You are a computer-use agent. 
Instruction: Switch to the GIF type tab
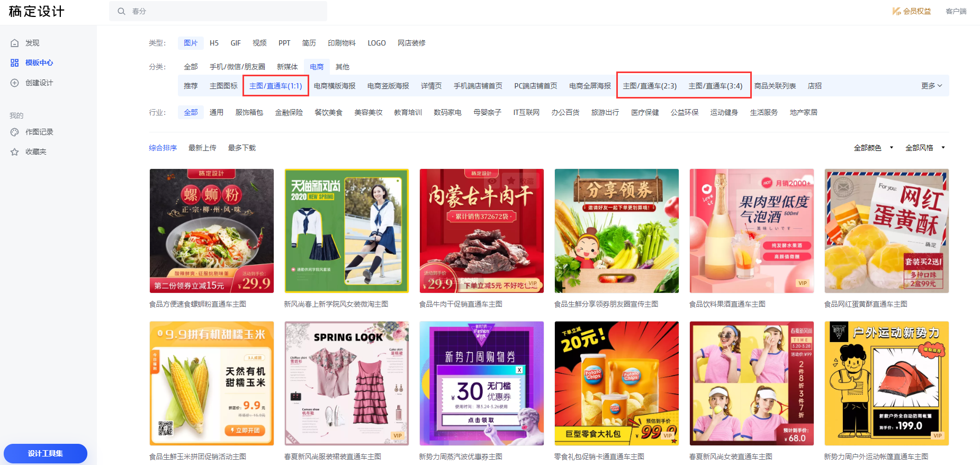236,43
